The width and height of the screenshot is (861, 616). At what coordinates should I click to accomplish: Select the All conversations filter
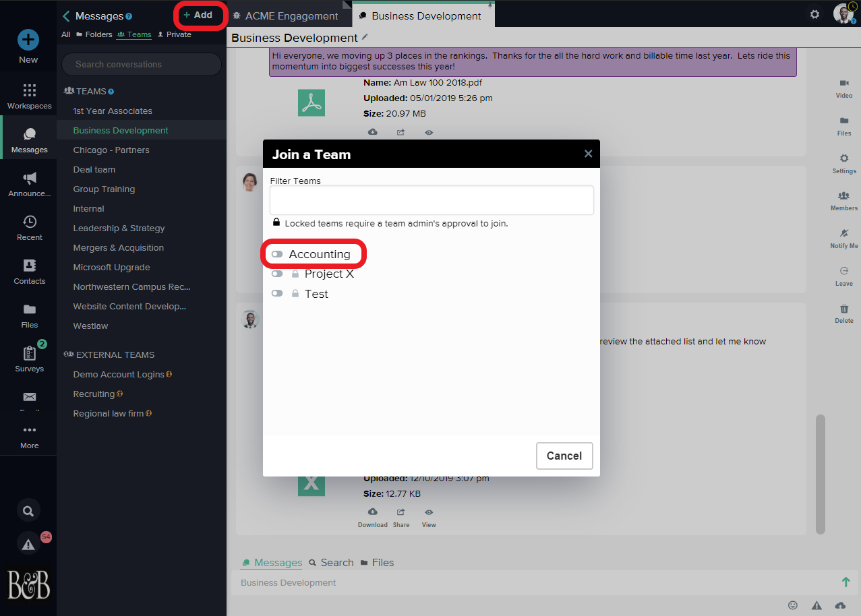click(66, 34)
